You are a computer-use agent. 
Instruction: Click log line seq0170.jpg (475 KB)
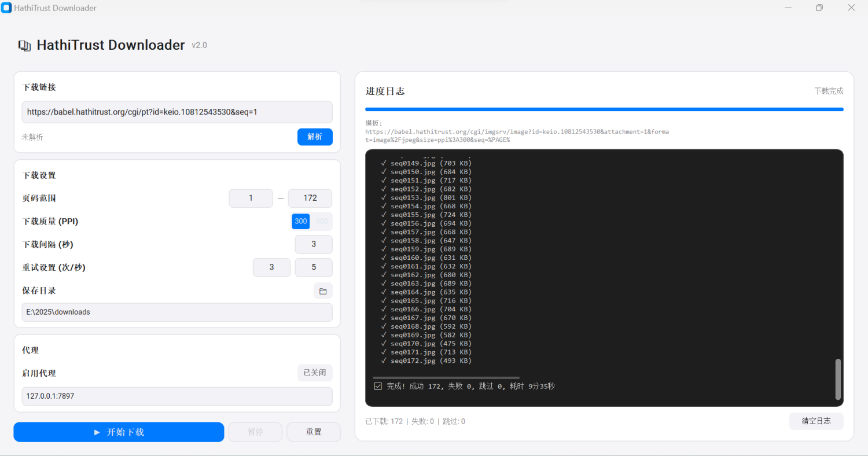point(426,344)
